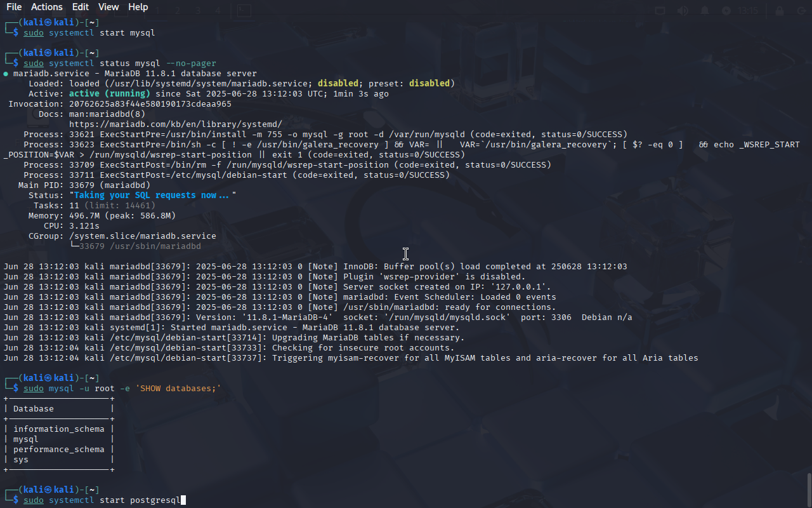812x508 pixels.
Task: Click the '/system.slice/mariadb.service' CGroup path
Action: [x=143, y=236]
